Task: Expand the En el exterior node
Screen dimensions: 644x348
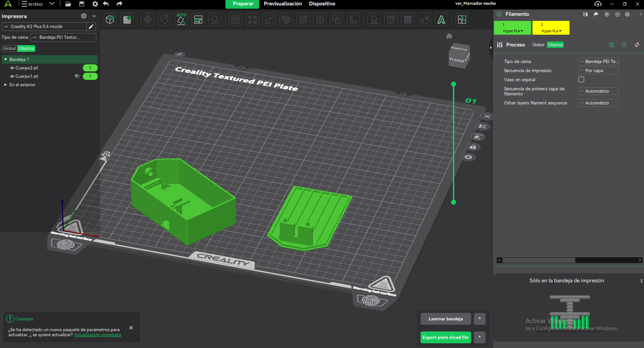Action: 5,85
